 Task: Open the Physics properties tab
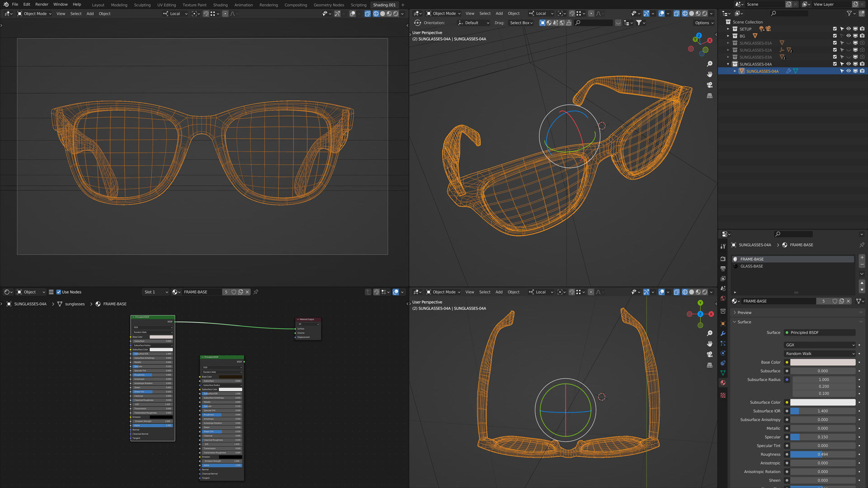point(723,353)
